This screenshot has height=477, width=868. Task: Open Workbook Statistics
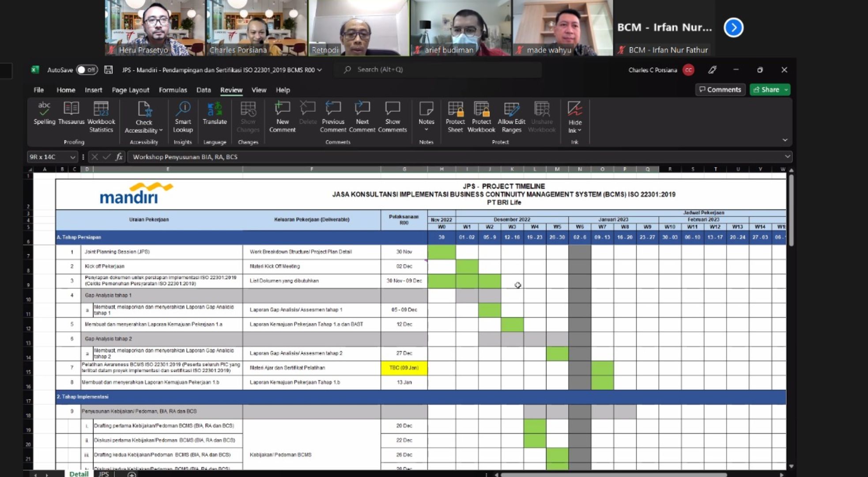point(101,117)
